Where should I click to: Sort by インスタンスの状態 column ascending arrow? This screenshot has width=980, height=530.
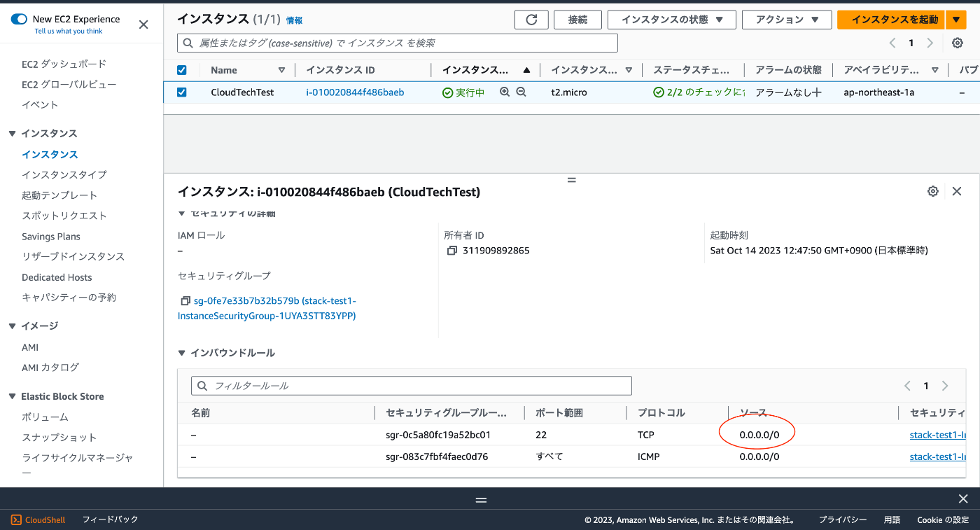[526, 70]
